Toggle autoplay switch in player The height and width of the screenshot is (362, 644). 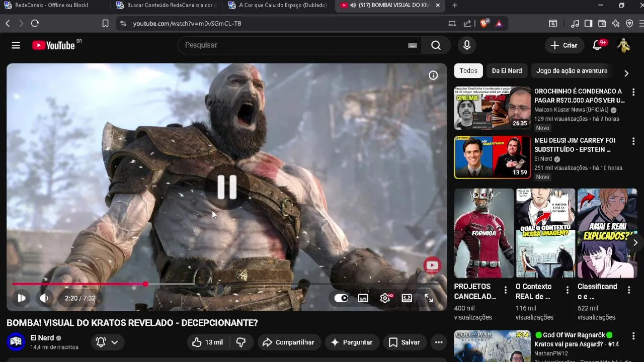pos(341,298)
